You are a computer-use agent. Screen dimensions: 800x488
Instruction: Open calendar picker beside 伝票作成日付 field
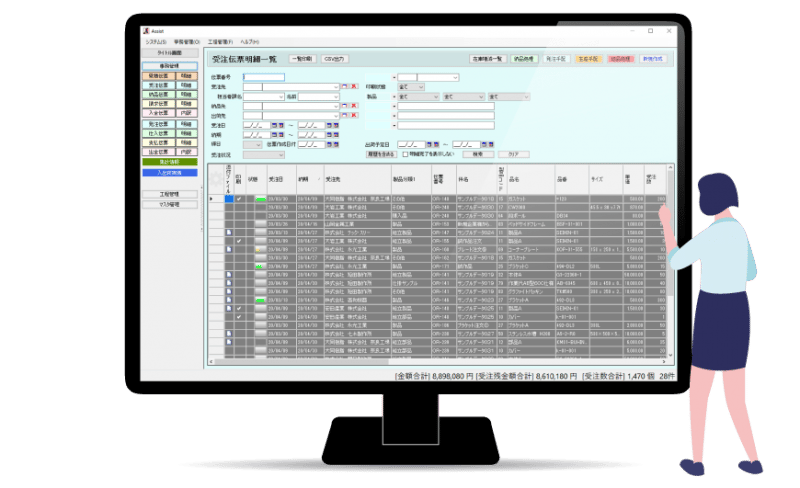coord(329,144)
